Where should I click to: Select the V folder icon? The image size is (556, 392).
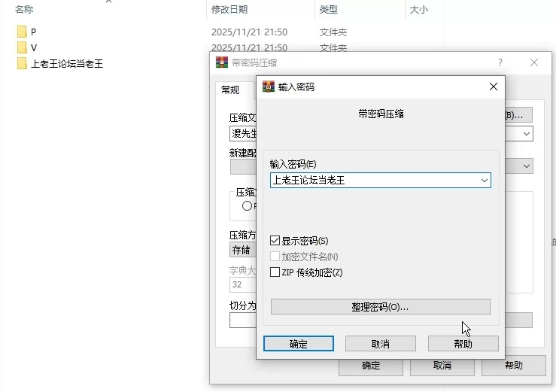click(22, 47)
